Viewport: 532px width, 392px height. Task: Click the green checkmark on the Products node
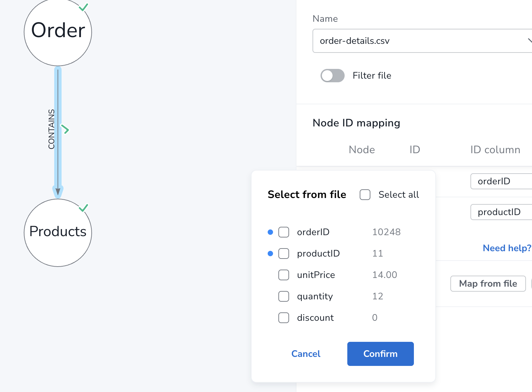coord(84,208)
